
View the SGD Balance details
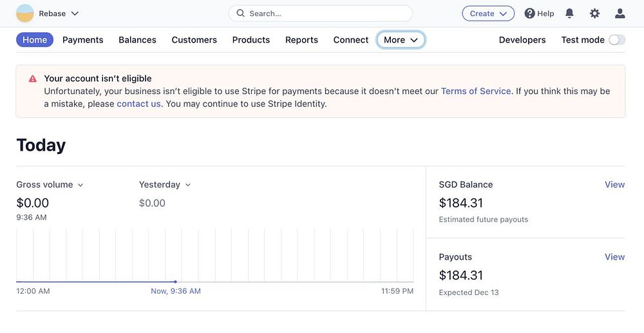[614, 185]
